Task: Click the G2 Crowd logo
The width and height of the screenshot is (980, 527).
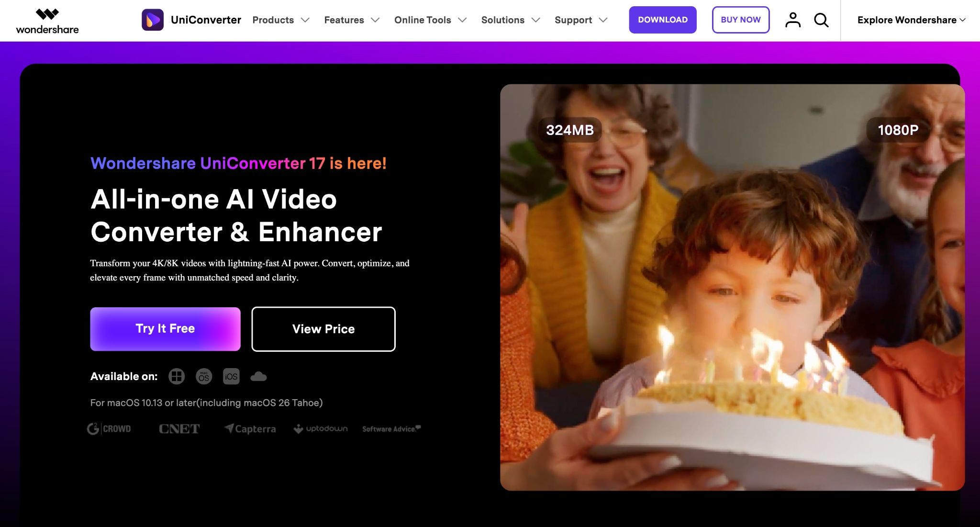Action: [109, 429]
